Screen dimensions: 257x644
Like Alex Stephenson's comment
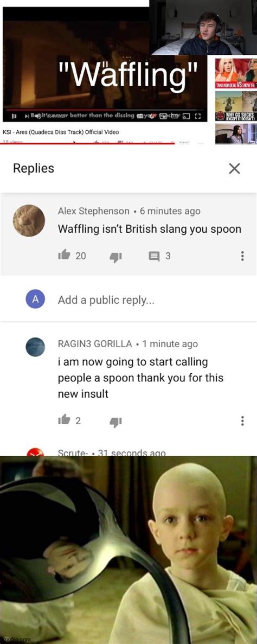[x=64, y=256]
